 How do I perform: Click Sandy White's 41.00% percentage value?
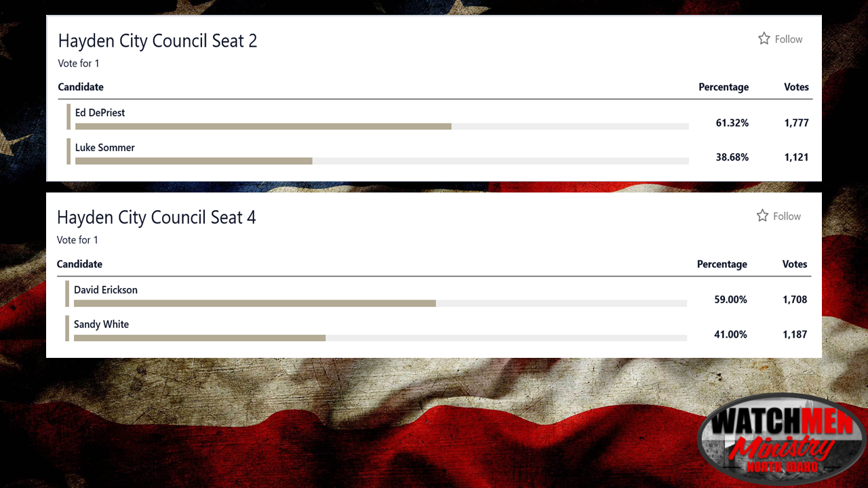coord(730,335)
